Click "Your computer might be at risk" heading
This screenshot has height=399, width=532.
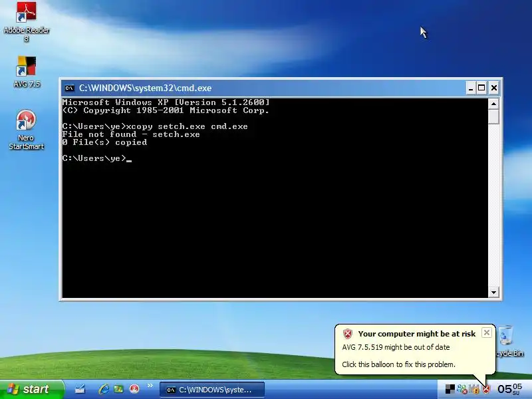click(x=417, y=334)
